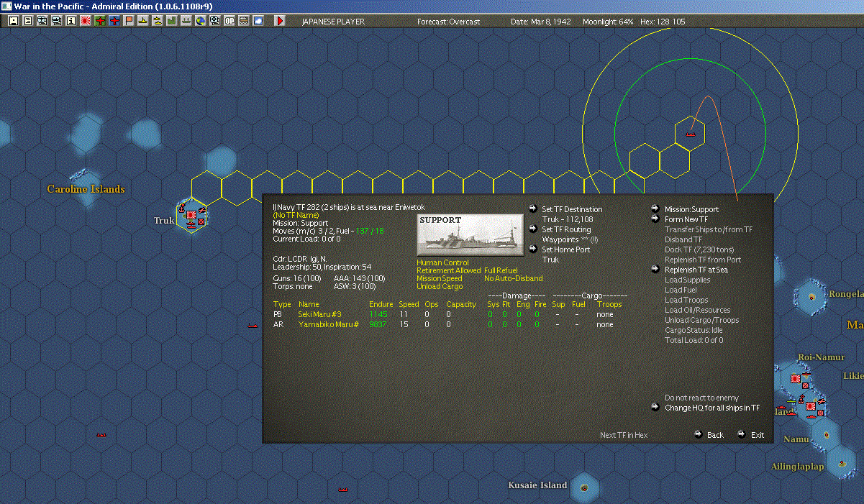Click Replenish TF from Port option
Image resolution: width=864 pixels, height=504 pixels.
tap(703, 260)
